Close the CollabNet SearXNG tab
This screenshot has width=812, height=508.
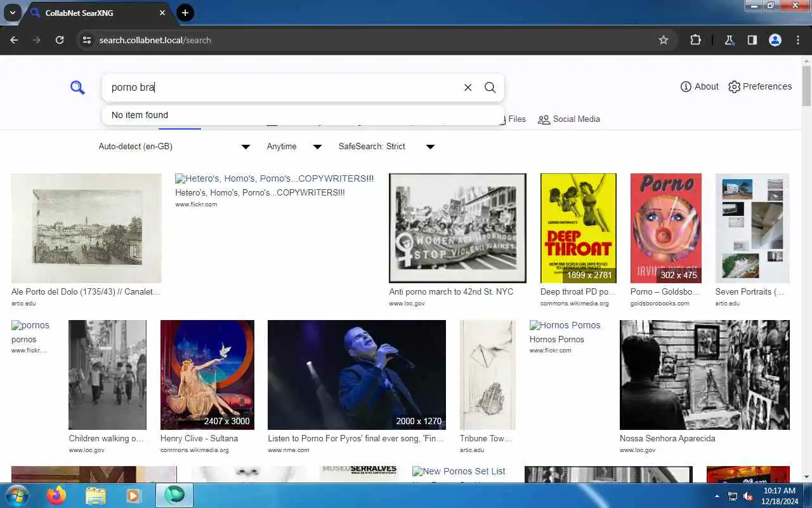click(162, 13)
